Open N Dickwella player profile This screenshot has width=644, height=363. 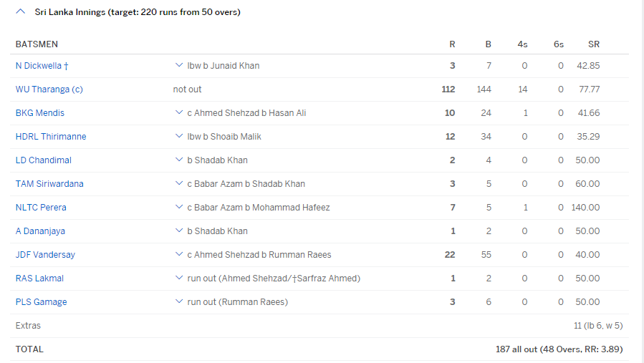42,66
